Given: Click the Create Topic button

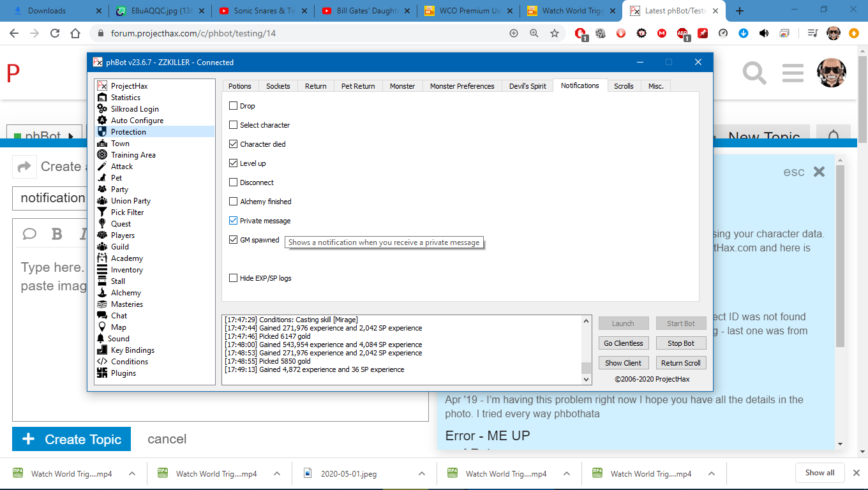Looking at the screenshot, I should pos(71,439).
